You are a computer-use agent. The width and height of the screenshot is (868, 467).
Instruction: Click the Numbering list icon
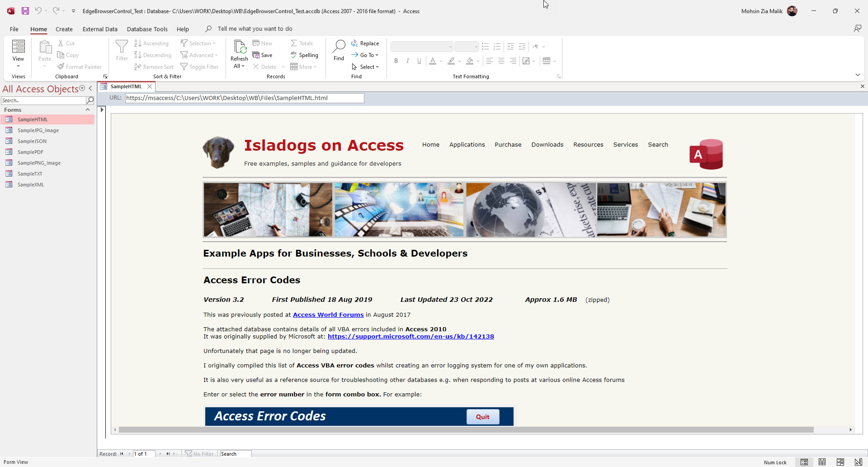coord(497,47)
